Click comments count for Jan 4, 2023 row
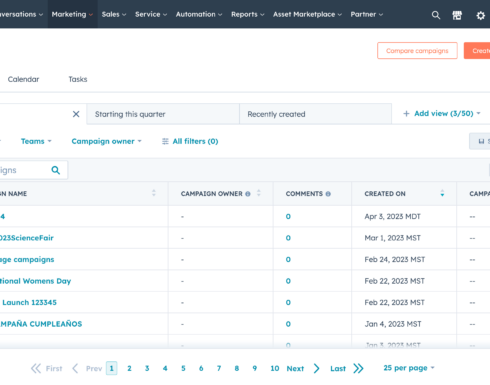 click(x=288, y=324)
